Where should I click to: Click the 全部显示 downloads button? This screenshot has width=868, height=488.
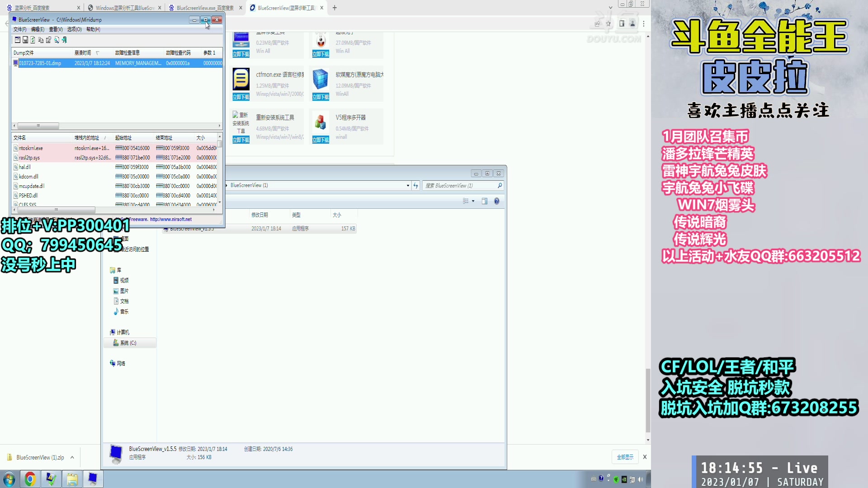(625, 457)
